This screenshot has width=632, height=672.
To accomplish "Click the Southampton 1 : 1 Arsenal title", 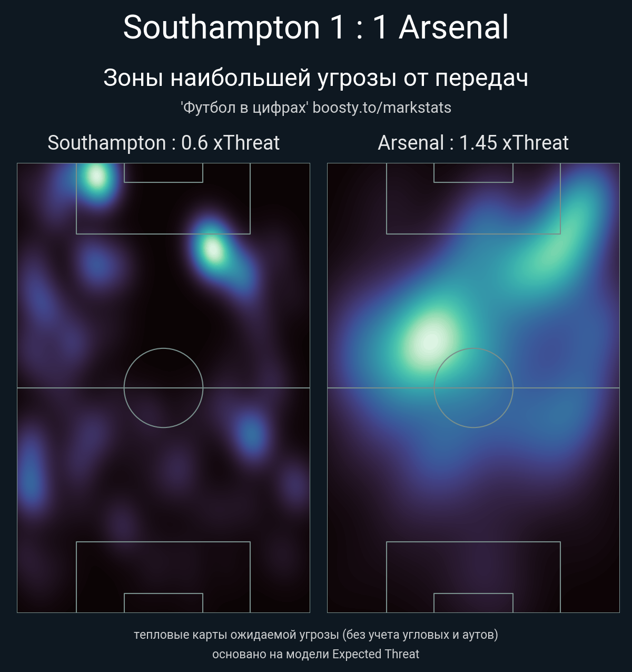I will pyautogui.click(x=316, y=27).
